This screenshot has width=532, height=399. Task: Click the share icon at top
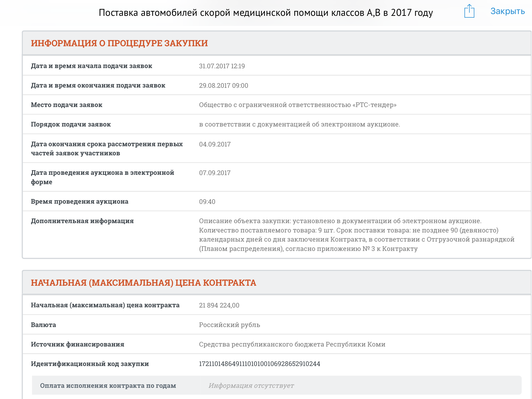point(469,11)
